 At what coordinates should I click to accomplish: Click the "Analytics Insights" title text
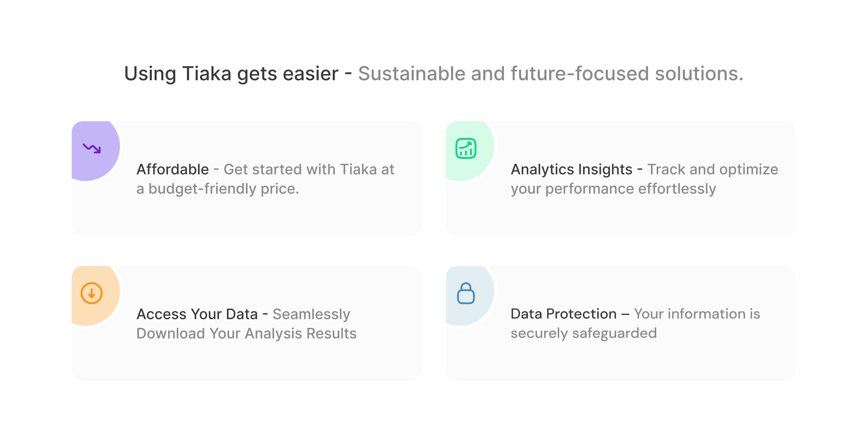click(x=571, y=169)
